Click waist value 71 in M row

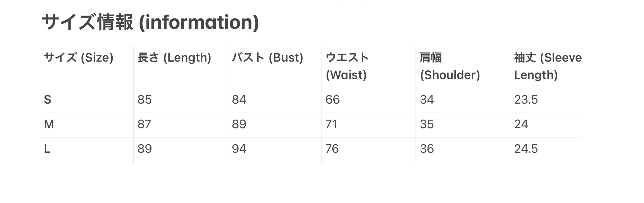[331, 124]
